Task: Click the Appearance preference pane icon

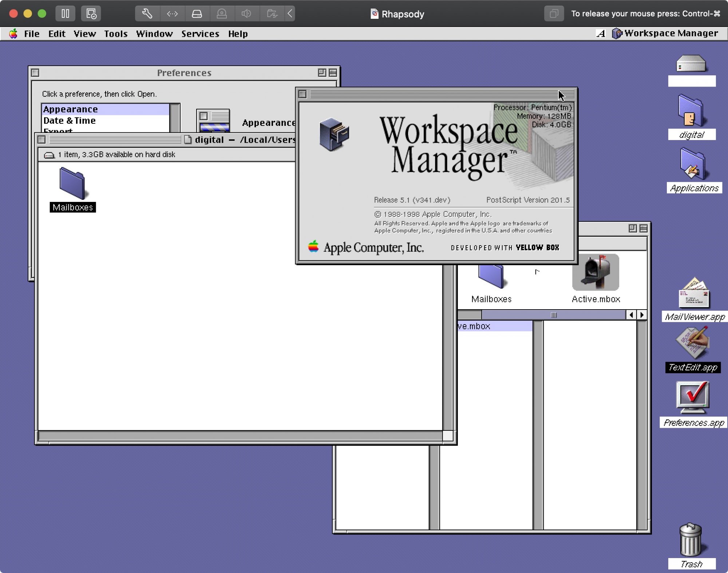Action: [213, 121]
